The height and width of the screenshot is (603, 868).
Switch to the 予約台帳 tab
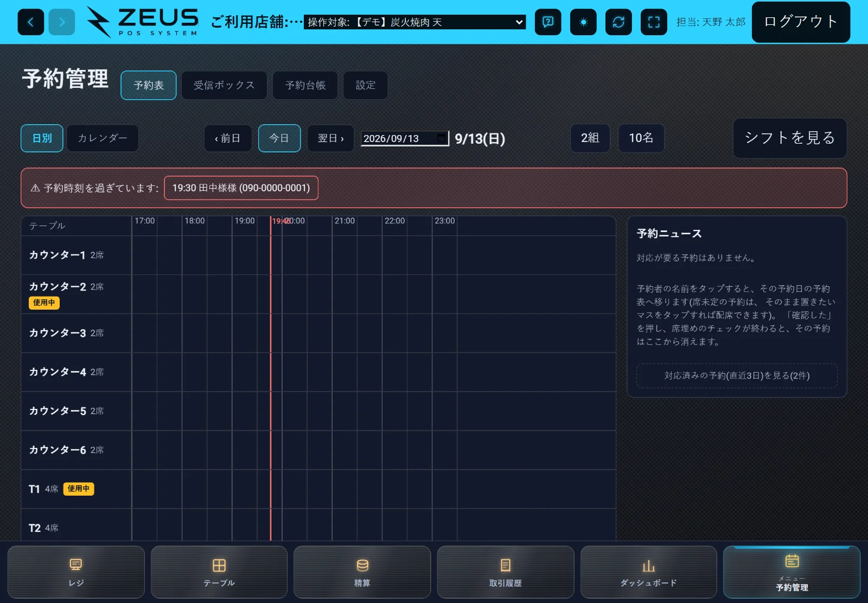305,85
